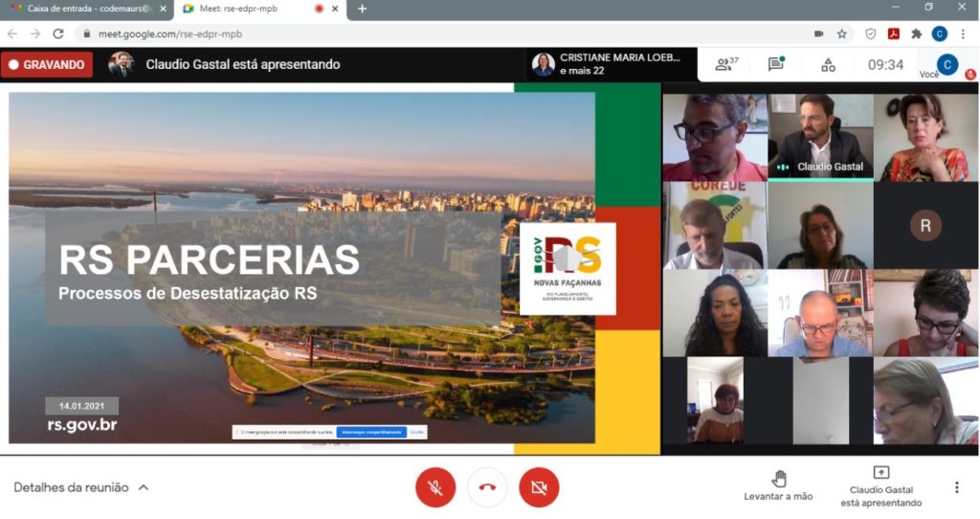Open a new browser tab

362,9
